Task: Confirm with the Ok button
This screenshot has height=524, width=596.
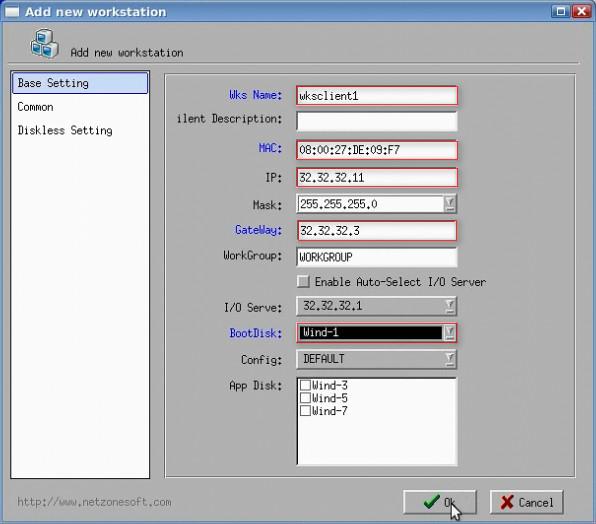Action: point(439,502)
